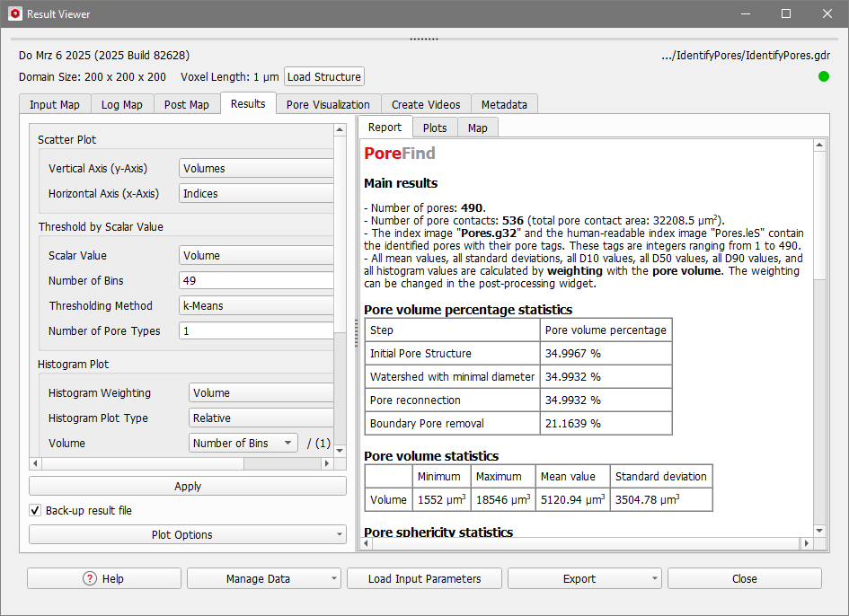Viewport: 849px width, 616px height.
Task: Click the green status indicator circle
Action: tap(823, 76)
